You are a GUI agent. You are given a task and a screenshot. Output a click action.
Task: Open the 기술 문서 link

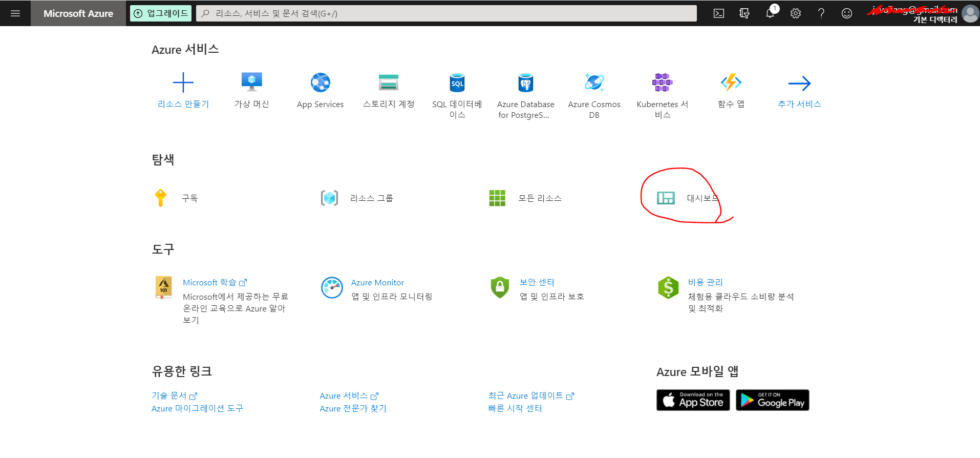click(175, 395)
